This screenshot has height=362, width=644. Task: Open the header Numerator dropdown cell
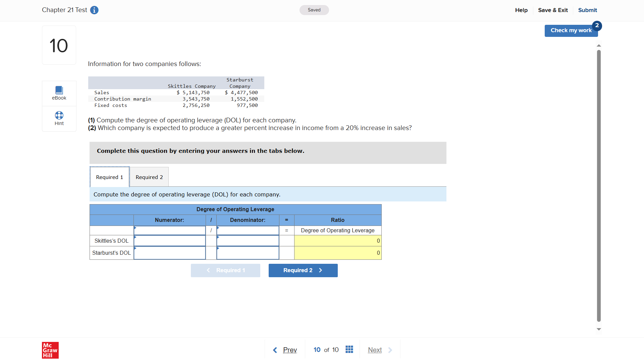[169, 231]
